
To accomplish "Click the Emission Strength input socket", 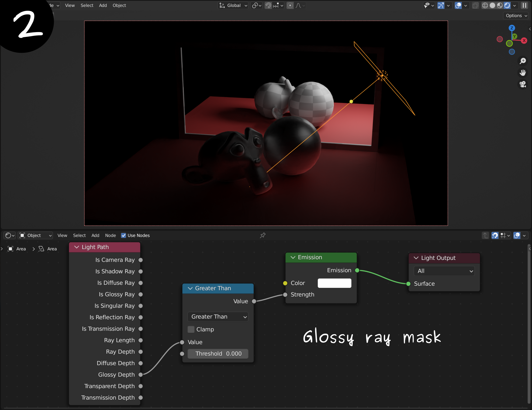I will (285, 295).
